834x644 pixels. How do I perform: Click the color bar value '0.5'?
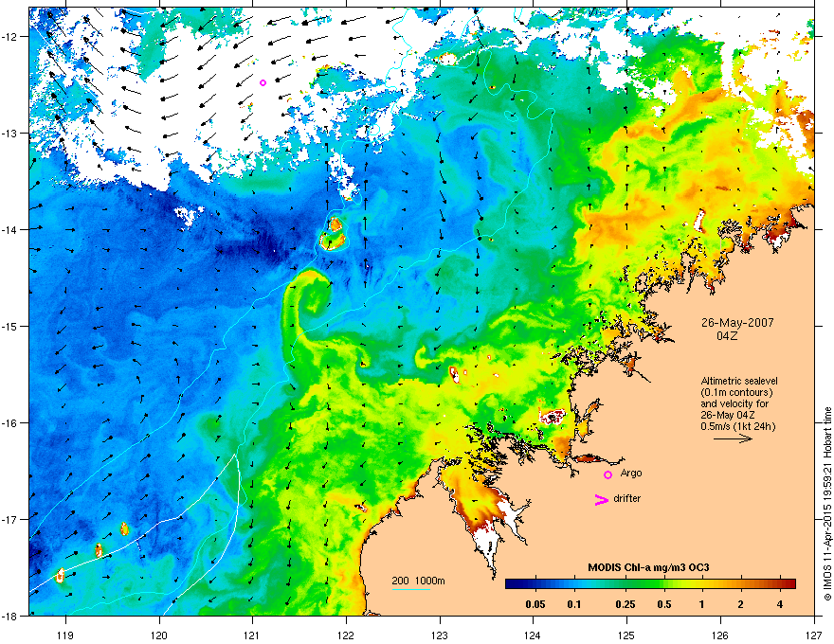[664, 604]
